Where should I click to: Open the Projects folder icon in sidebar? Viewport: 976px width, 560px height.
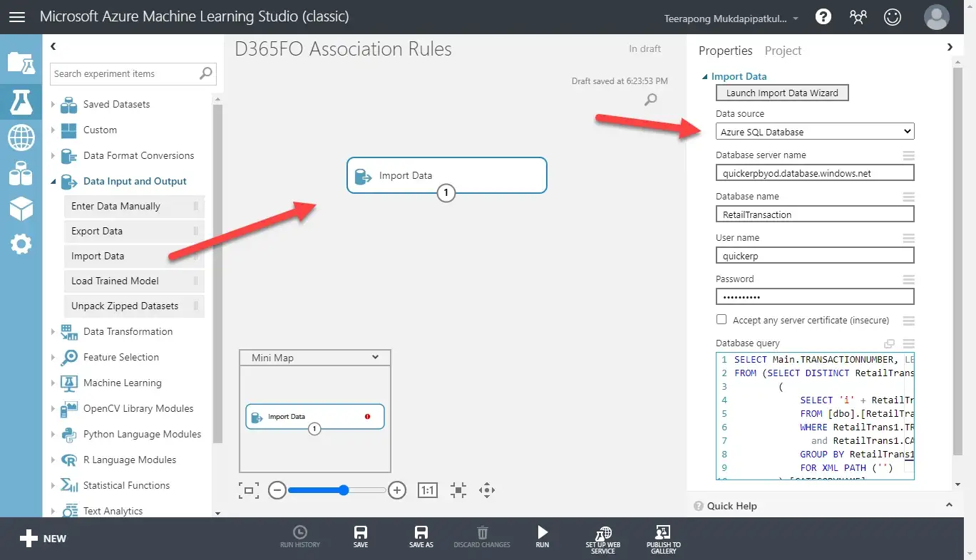[x=21, y=63]
